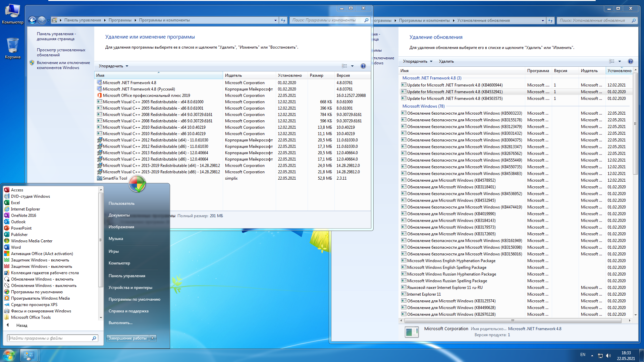Open Панель управления from Start menu
This screenshot has width=644, height=362.
coord(127,276)
